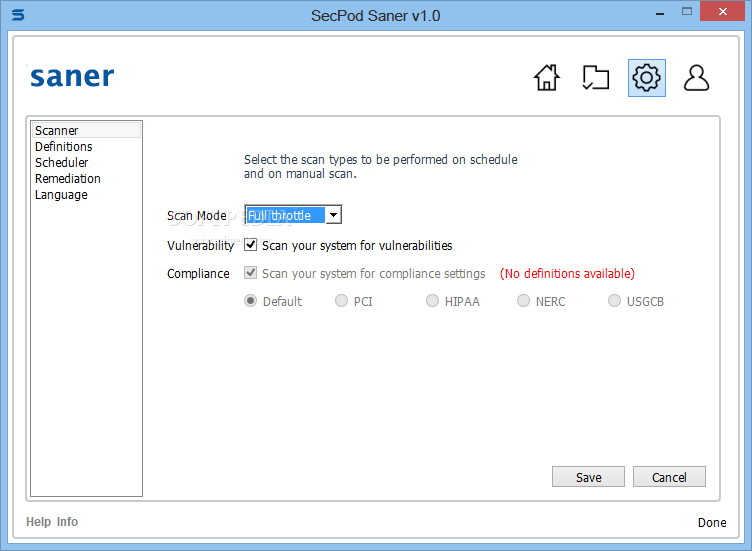The width and height of the screenshot is (752, 551).
Task: Select the Default compliance radio button
Action: (250, 301)
